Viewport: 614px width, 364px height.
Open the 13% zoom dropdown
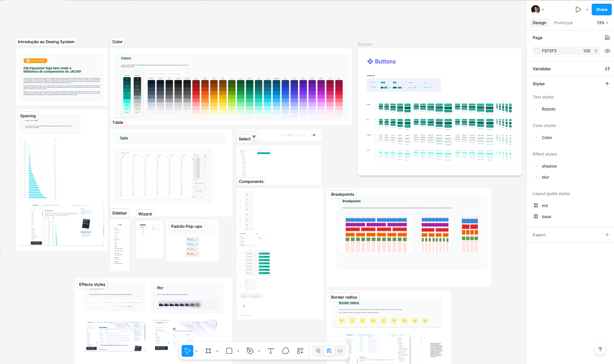click(602, 23)
